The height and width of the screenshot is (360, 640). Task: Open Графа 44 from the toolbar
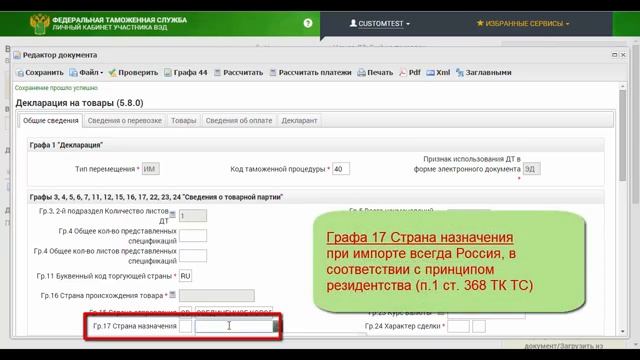[x=186, y=73]
